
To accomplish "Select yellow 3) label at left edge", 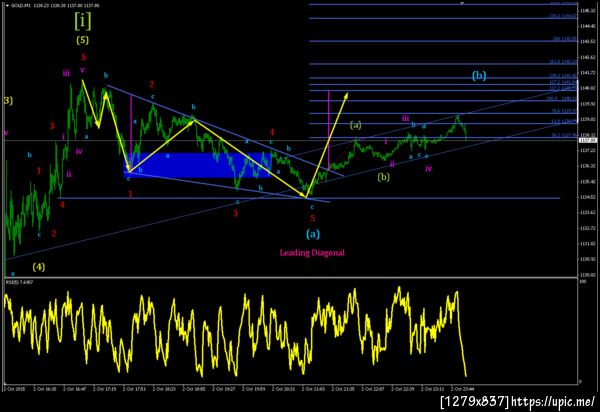I will point(8,101).
